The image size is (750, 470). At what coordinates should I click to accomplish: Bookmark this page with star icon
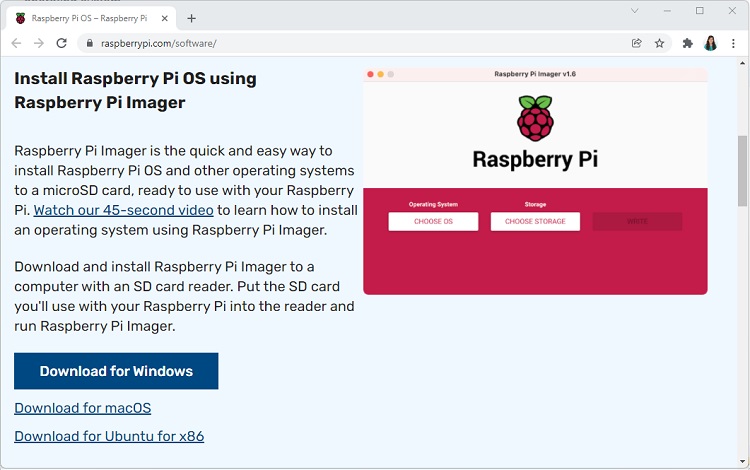pyautogui.click(x=660, y=43)
